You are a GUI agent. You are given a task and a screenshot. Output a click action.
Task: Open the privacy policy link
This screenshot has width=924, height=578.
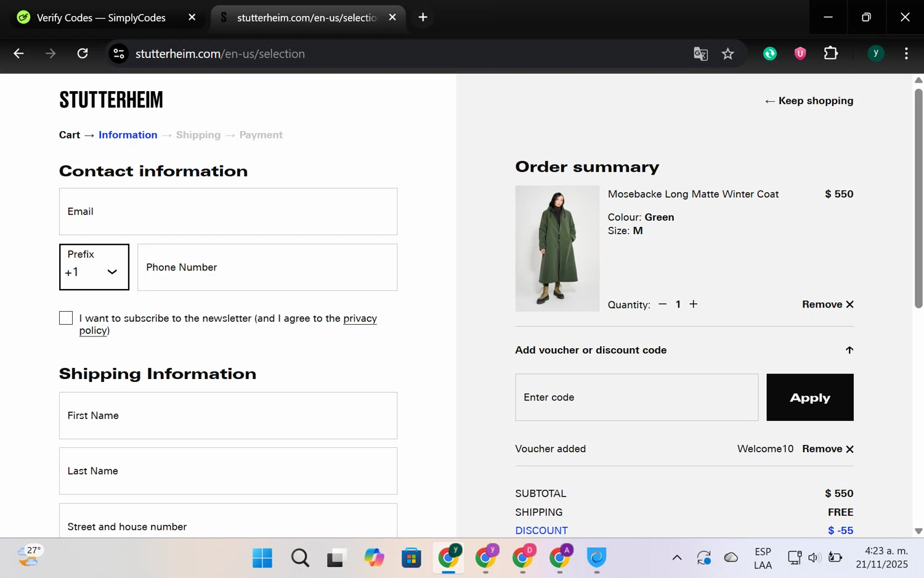(x=360, y=318)
